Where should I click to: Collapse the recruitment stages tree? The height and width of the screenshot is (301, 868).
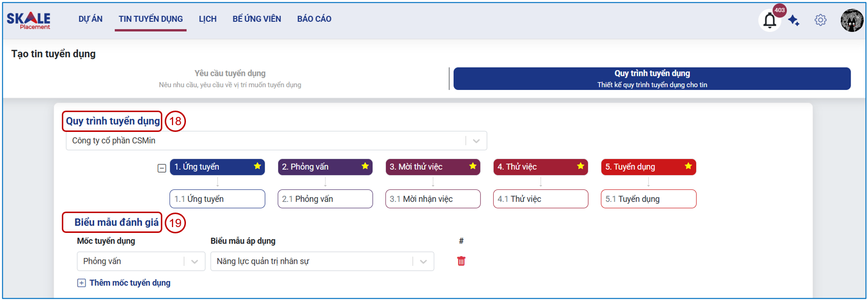162,168
